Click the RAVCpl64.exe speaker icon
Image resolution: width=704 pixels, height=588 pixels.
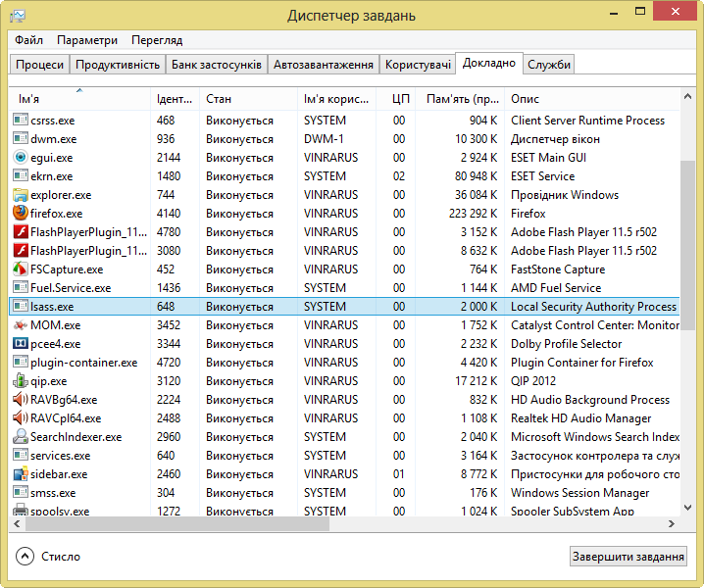(21, 417)
